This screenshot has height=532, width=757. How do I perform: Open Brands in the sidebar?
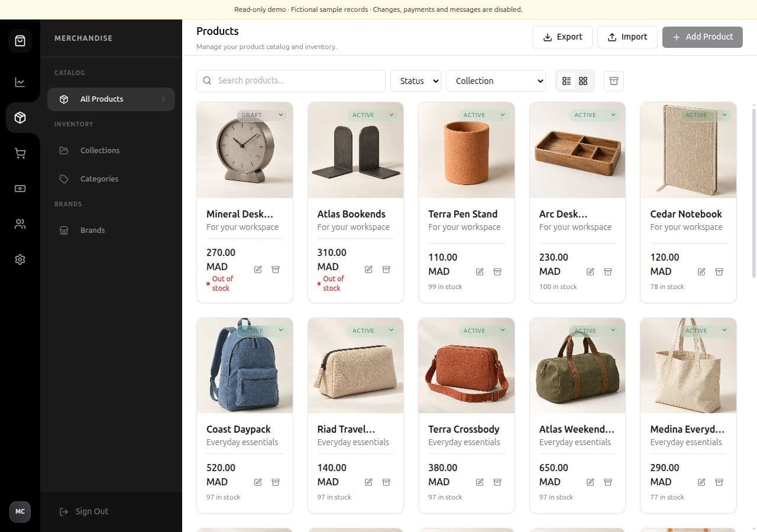coord(111,231)
